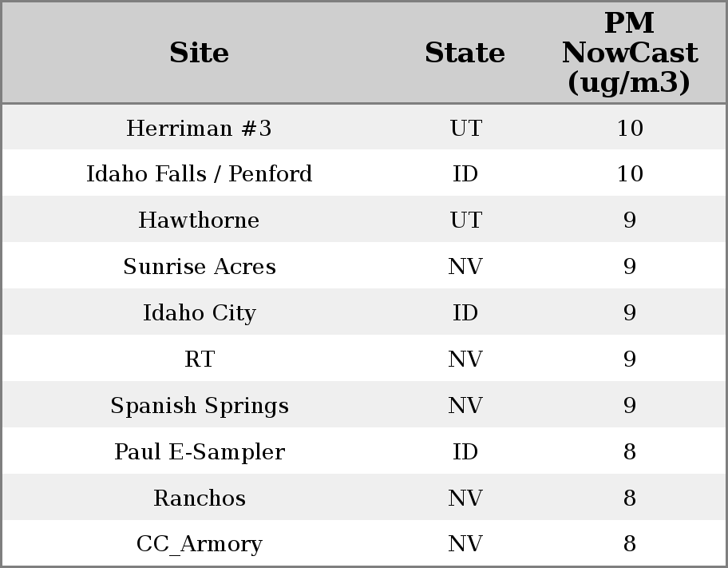Select the RT site cell
The image size is (728, 568).
[x=199, y=359]
